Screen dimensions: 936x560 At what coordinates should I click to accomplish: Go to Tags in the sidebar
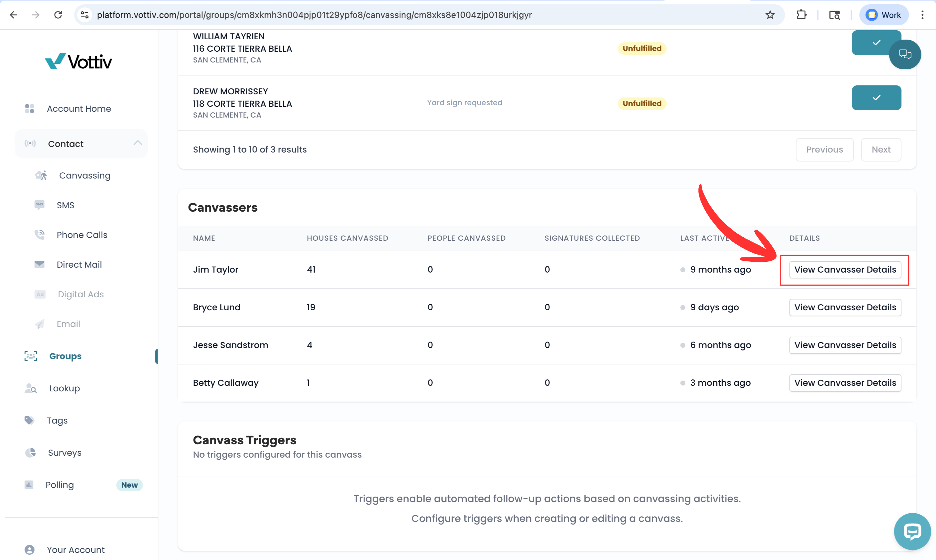click(x=57, y=420)
